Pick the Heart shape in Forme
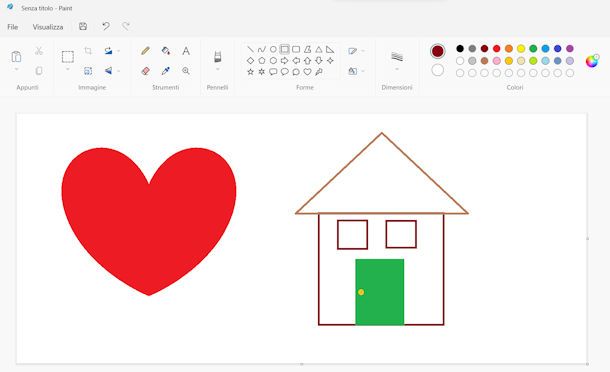 307,72
